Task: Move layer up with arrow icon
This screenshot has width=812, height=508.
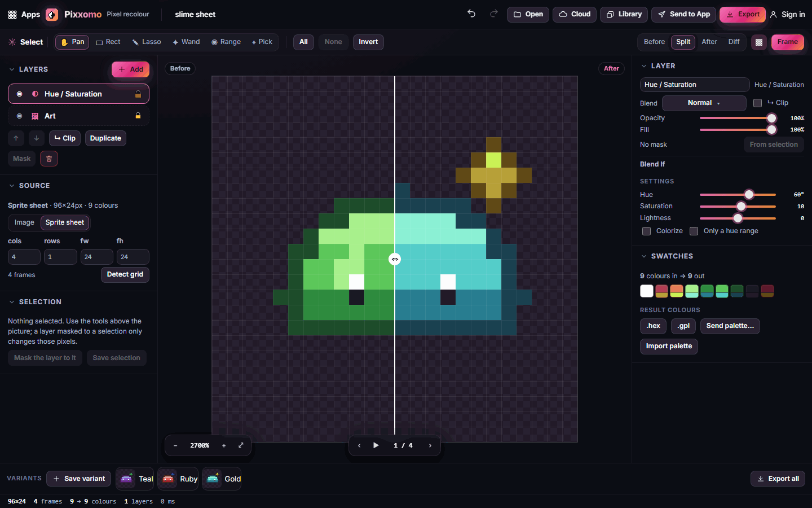Action: [16, 138]
